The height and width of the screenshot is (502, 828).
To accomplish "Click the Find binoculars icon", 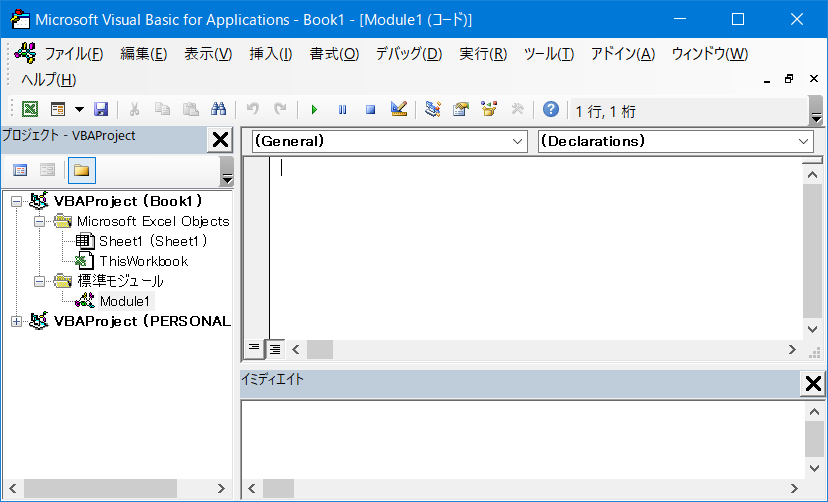I will pos(218,109).
